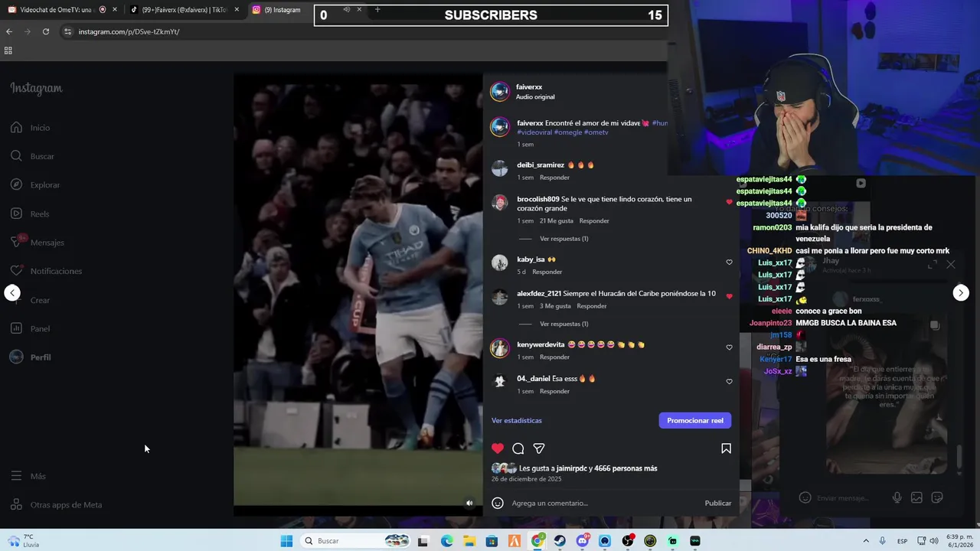Like the kaby_isa comment

[729, 262]
